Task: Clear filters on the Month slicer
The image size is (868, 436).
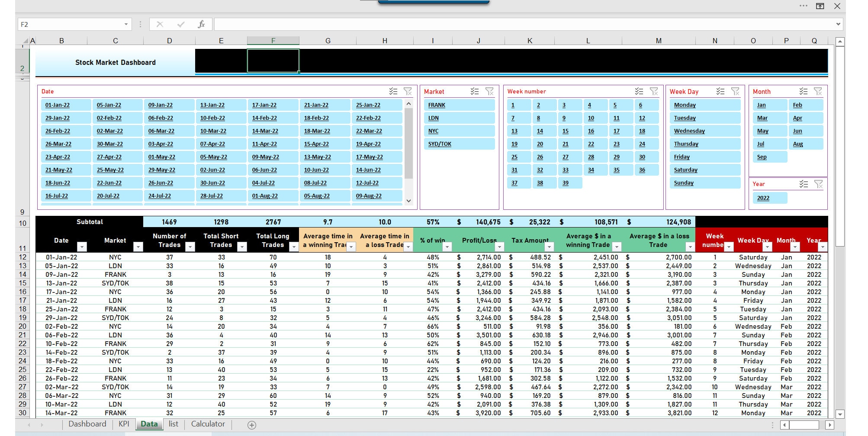Action: (x=819, y=91)
